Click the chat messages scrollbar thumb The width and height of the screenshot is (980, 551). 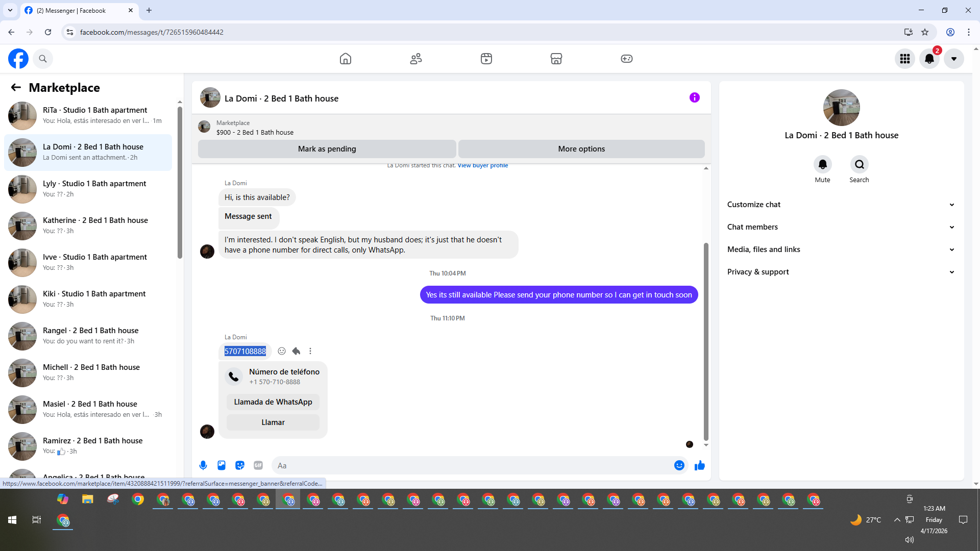pos(706,341)
